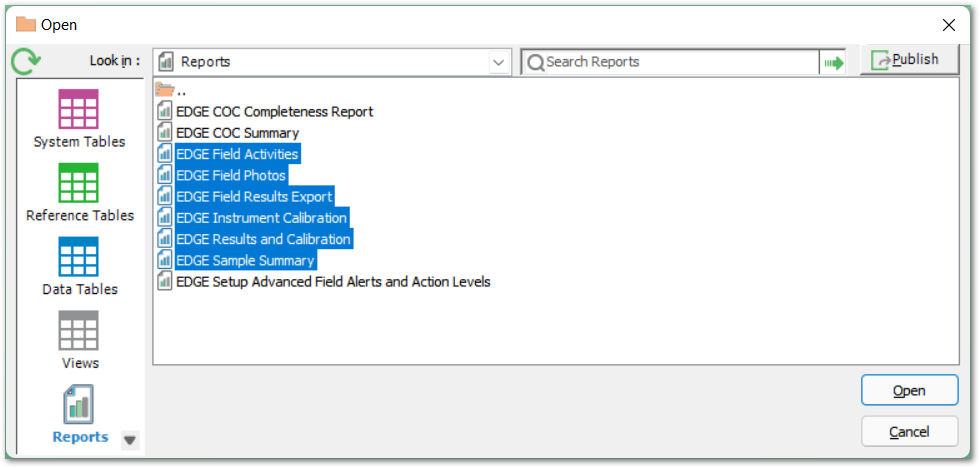This screenshot has height=468, width=980.
Task: Click the Reference Tables label
Action: point(80,216)
